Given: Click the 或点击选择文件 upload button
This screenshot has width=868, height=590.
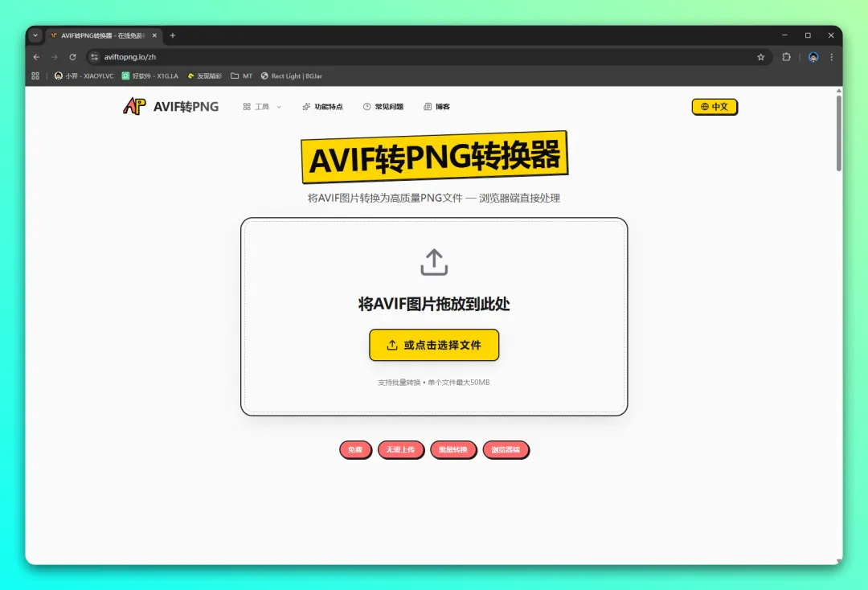Looking at the screenshot, I should (x=434, y=345).
